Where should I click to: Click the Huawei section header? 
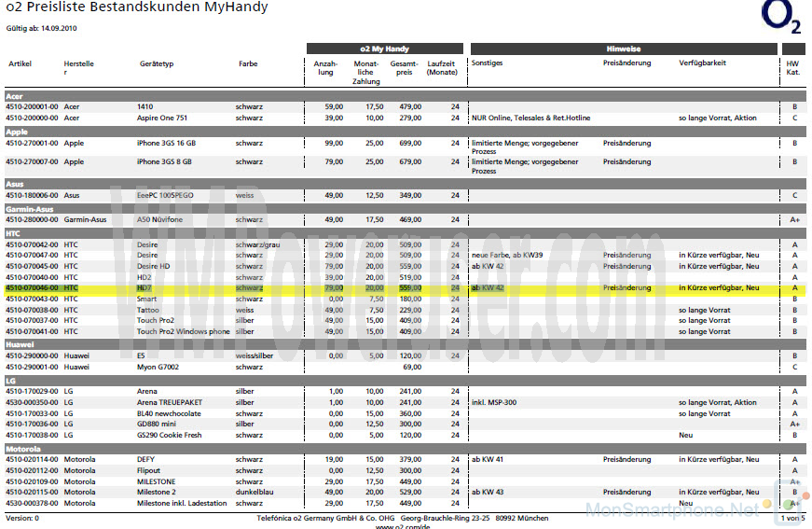pyautogui.click(x=405, y=344)
